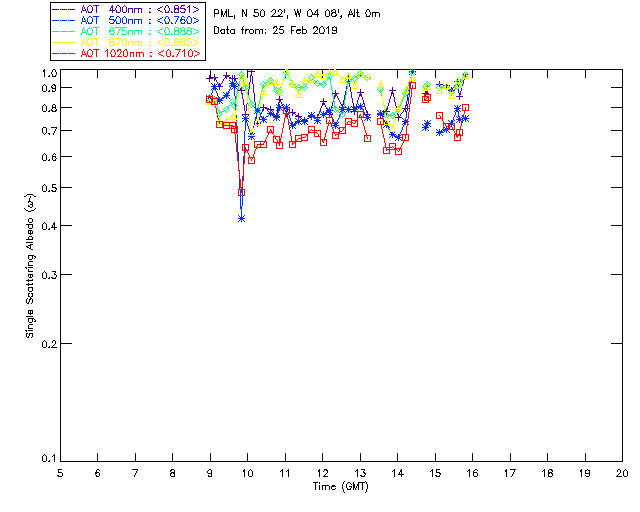This screenshot has height=512, width=640.
Task: Click y-axis tick label 0.4
Action: (49, 226)
